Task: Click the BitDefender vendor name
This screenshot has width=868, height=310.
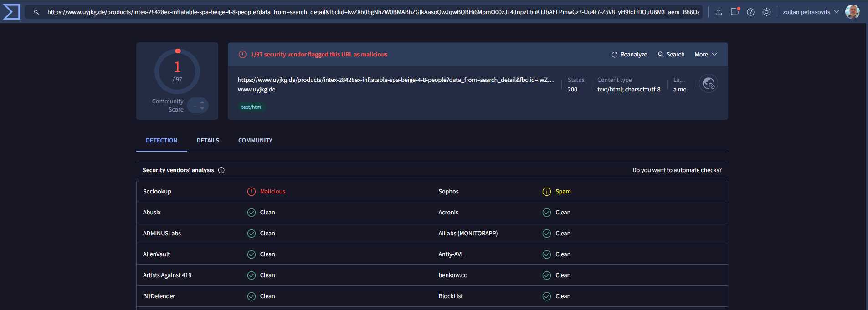Action: click(159, 296)
